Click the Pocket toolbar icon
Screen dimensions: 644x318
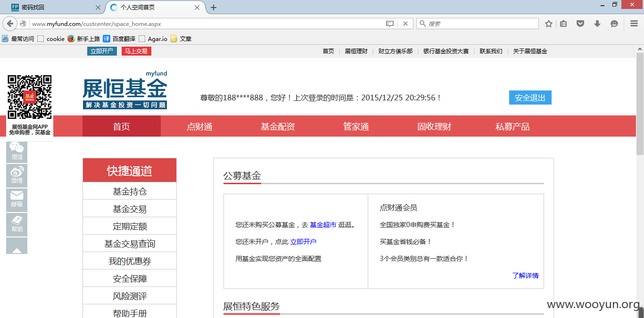(x=581, y=24)
